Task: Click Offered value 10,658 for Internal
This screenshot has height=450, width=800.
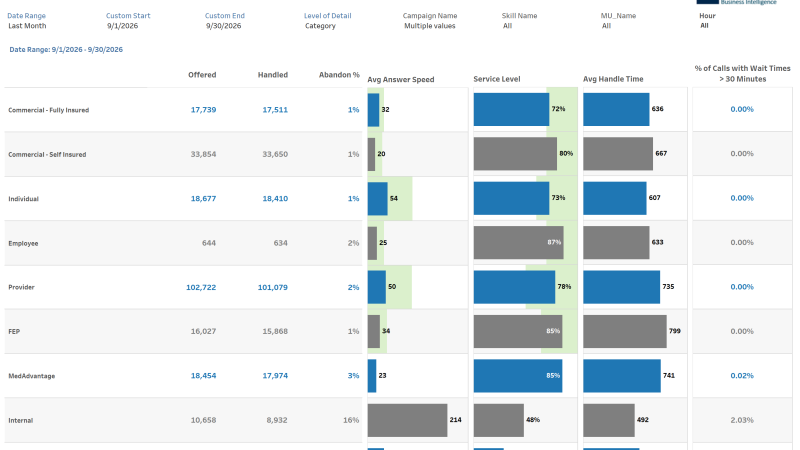Action: pos(203,420)
